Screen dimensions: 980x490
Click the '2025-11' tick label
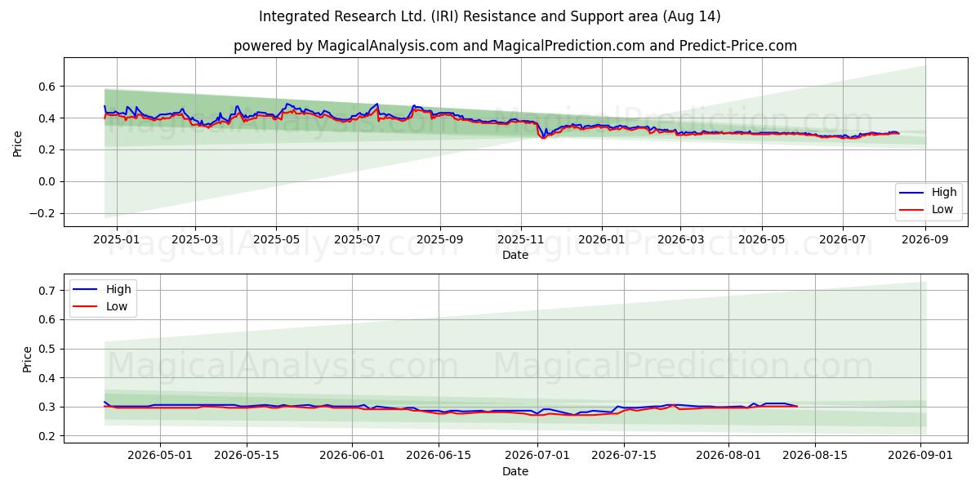click(x=521, y=239)
